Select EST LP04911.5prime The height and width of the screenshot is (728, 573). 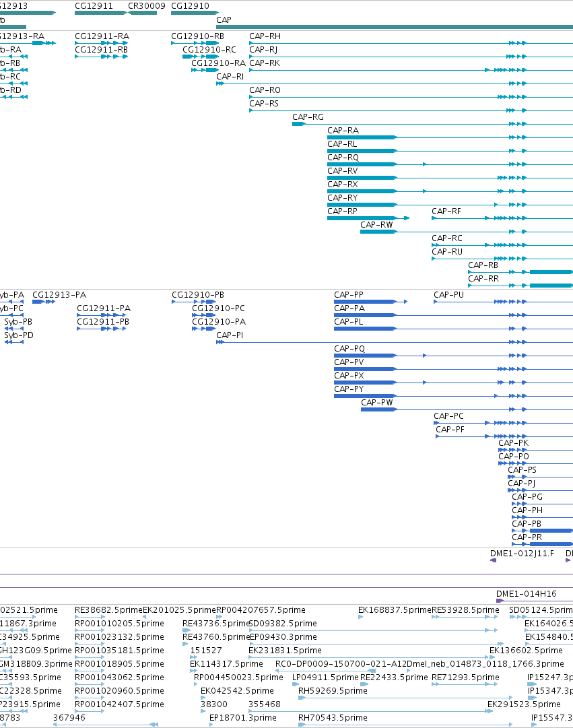tap(325, 677)
